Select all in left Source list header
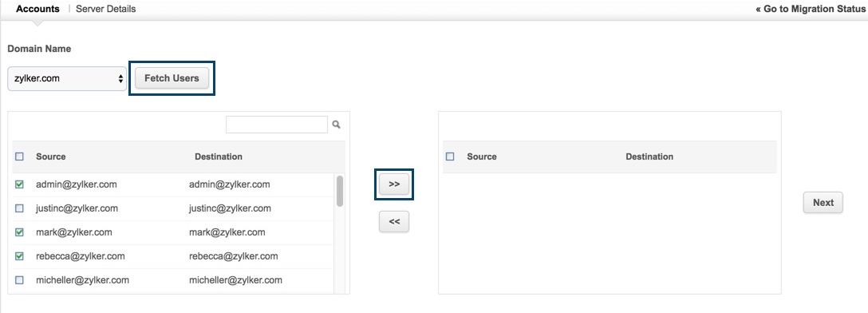Screen dimensions: 868x313 click(19, 156)
